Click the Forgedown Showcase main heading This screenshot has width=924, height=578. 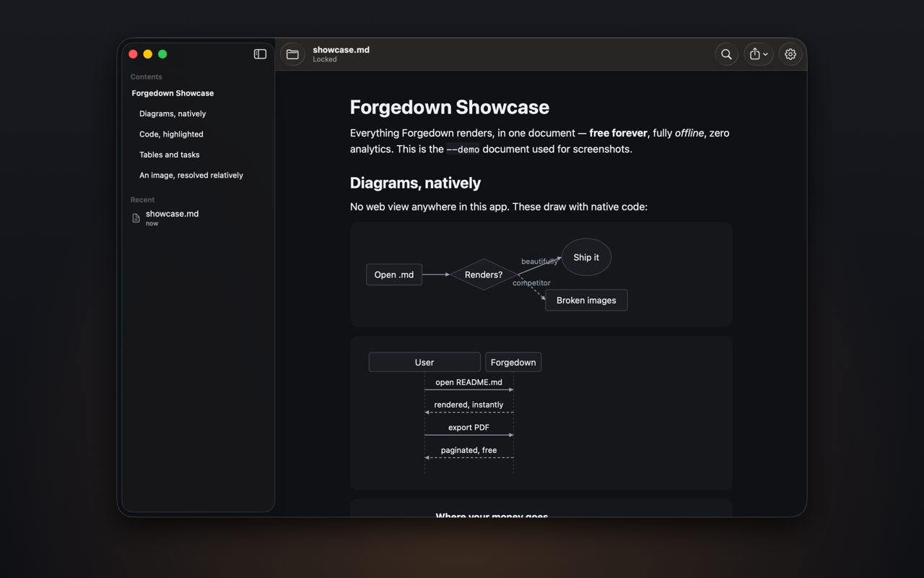450,107
